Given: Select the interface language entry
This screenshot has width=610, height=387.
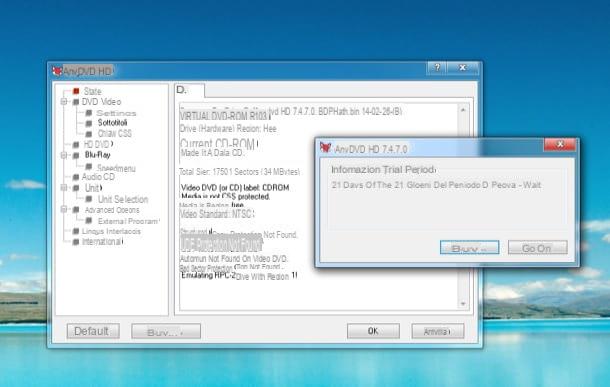Looking at the screenshot, I should (x=111, y=231).
